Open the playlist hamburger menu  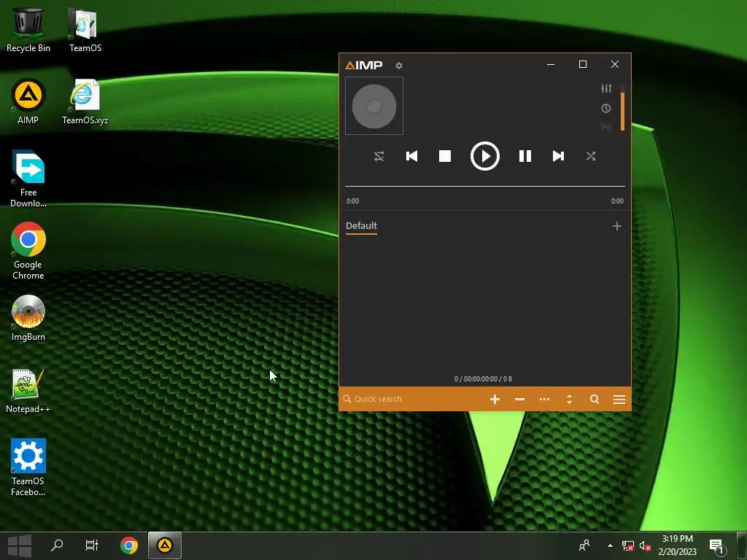coord(619,400)
